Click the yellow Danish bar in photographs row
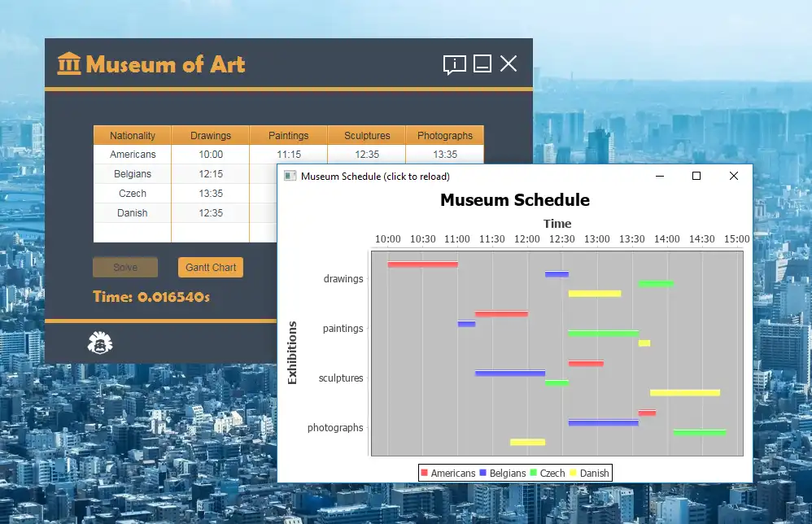 [x=528, y=442]
